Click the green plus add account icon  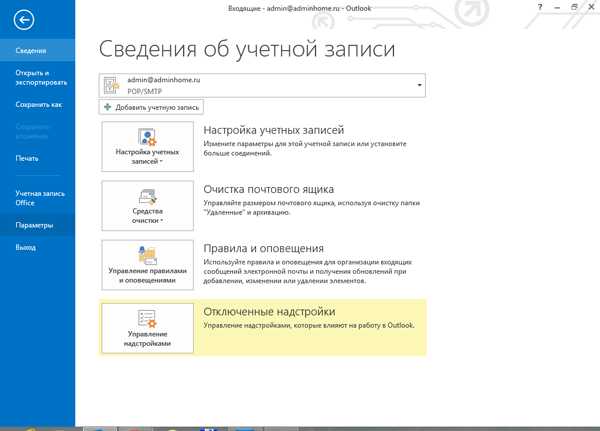(108, 107)
